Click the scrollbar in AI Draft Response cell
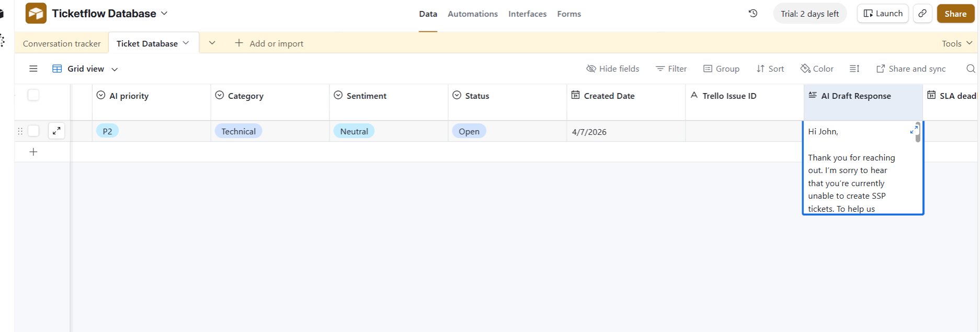The width and height of the screenshot is (980, 332). click(x=918, y=132)
